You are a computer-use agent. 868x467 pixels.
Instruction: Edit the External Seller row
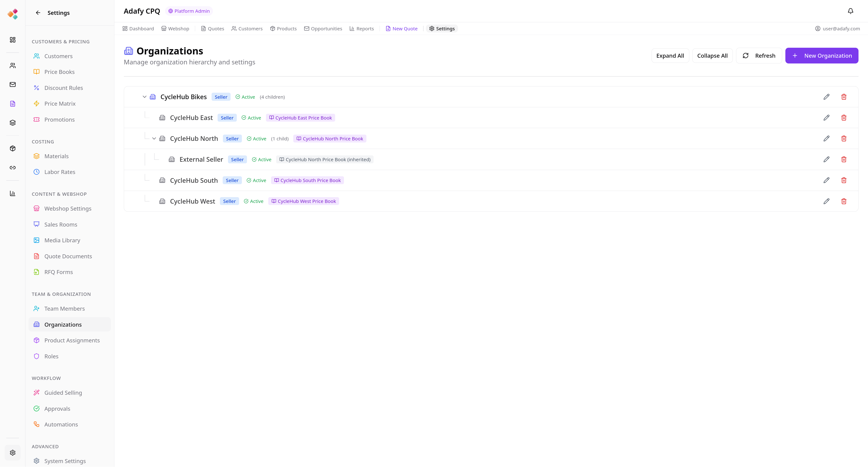tap(826, 159)
